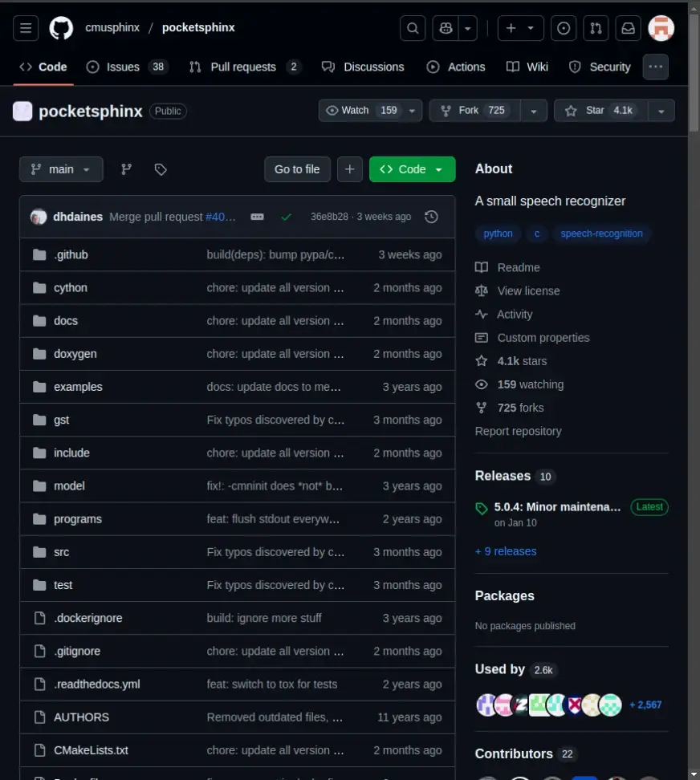Open the user profile avatar menu

pos(661,28)
